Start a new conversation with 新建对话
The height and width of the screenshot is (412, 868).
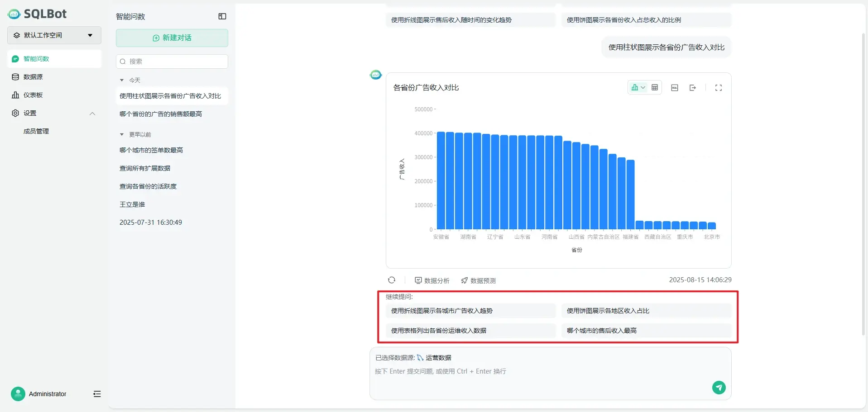pos(172,38)
